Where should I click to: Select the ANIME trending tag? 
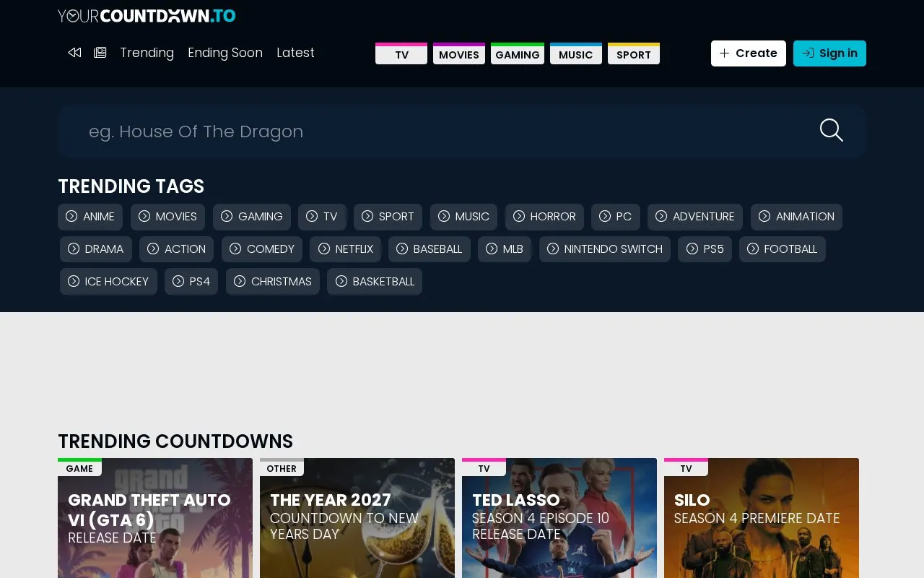coord(90,217)
